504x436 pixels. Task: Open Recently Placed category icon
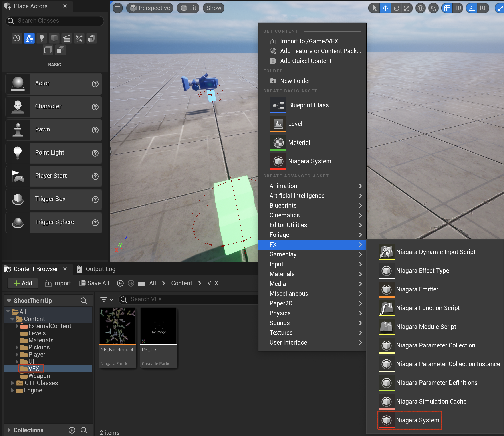click(x=16, y=38)
